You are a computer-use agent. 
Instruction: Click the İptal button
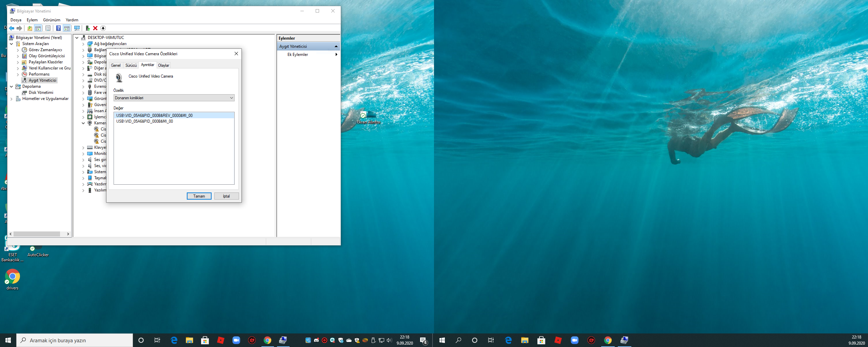226,196
